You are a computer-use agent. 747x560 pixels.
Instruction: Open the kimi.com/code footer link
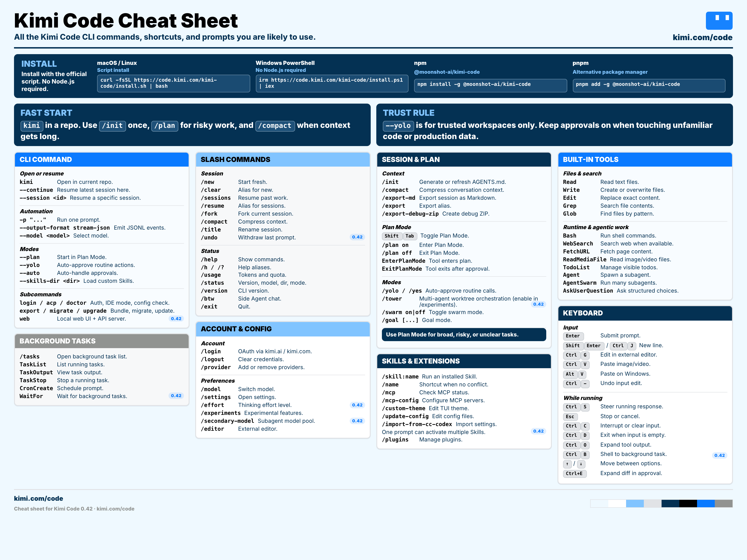(39, 498)
